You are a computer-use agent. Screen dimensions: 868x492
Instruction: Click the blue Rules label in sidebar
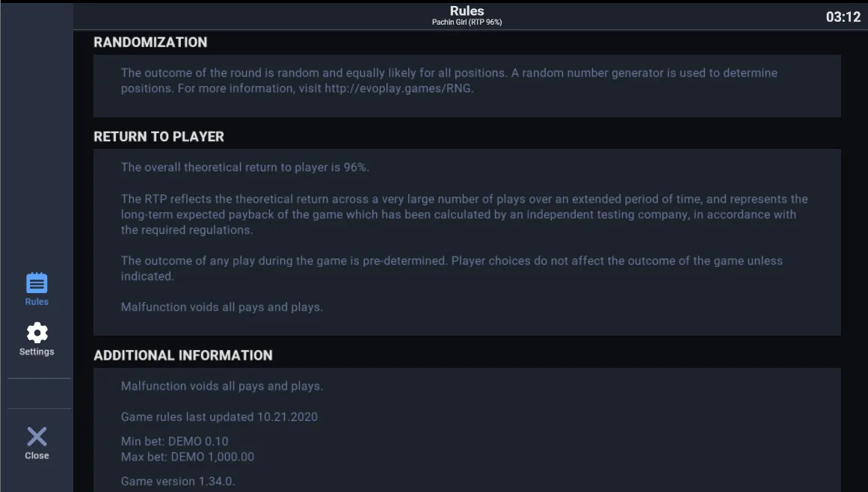(x=37, y=301)
